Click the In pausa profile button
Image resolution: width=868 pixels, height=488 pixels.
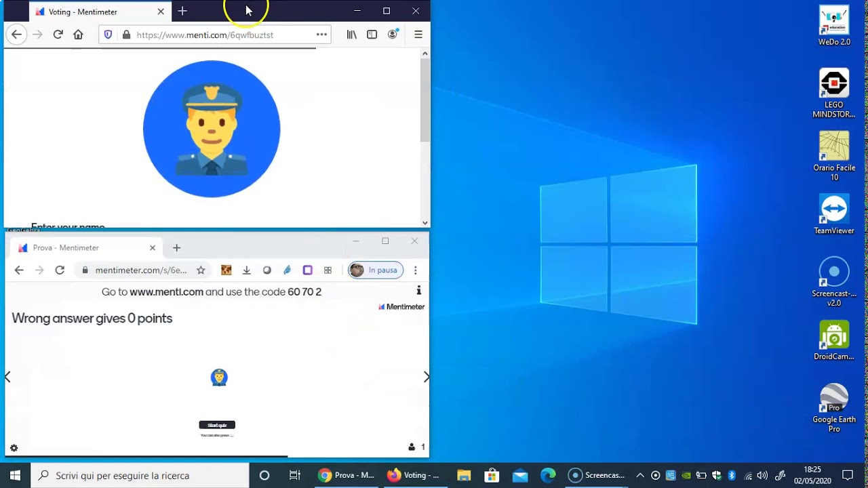376,270
